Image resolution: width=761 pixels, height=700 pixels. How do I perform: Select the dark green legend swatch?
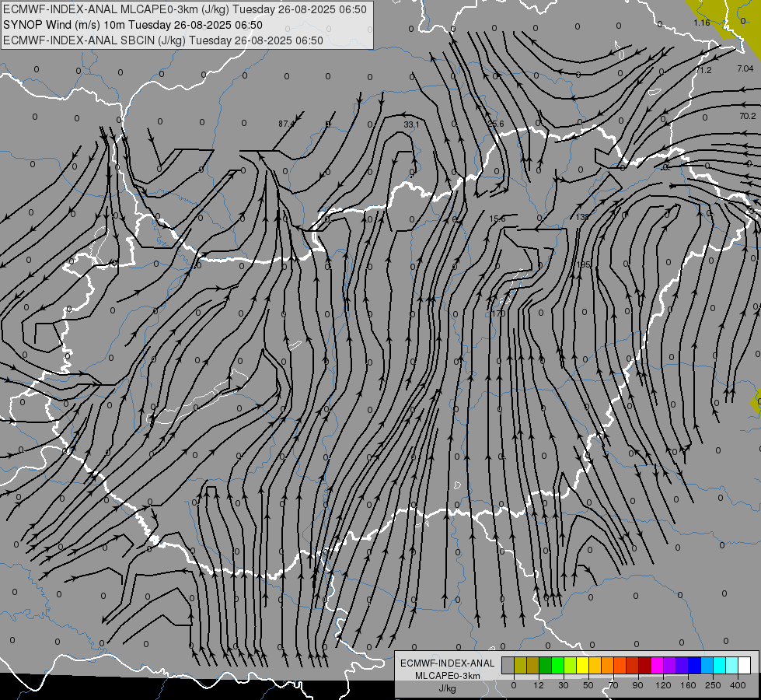546,665
